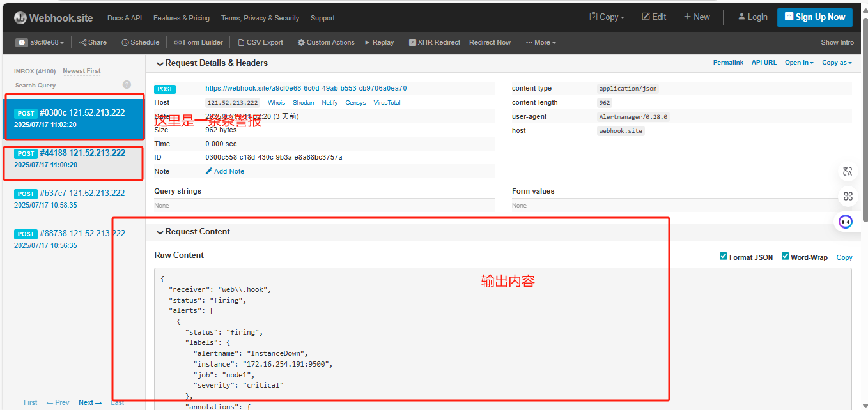The width and height of the screenshot is (868, 410).
Task: Click the purple assistant face icon
Action: pos(846,222)
